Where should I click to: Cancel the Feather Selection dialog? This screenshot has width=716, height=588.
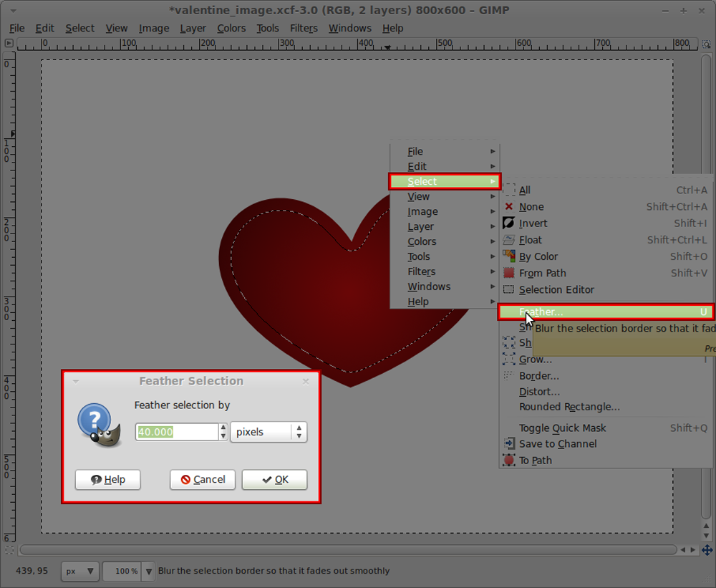tap(203, 480)
